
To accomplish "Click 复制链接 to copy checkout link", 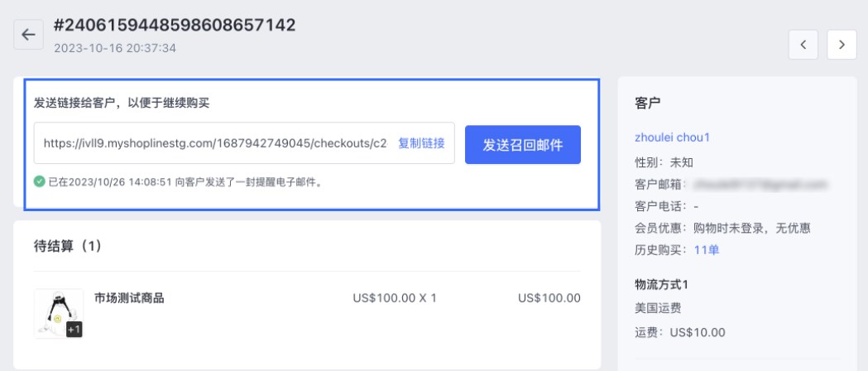I will pos(421,143).
